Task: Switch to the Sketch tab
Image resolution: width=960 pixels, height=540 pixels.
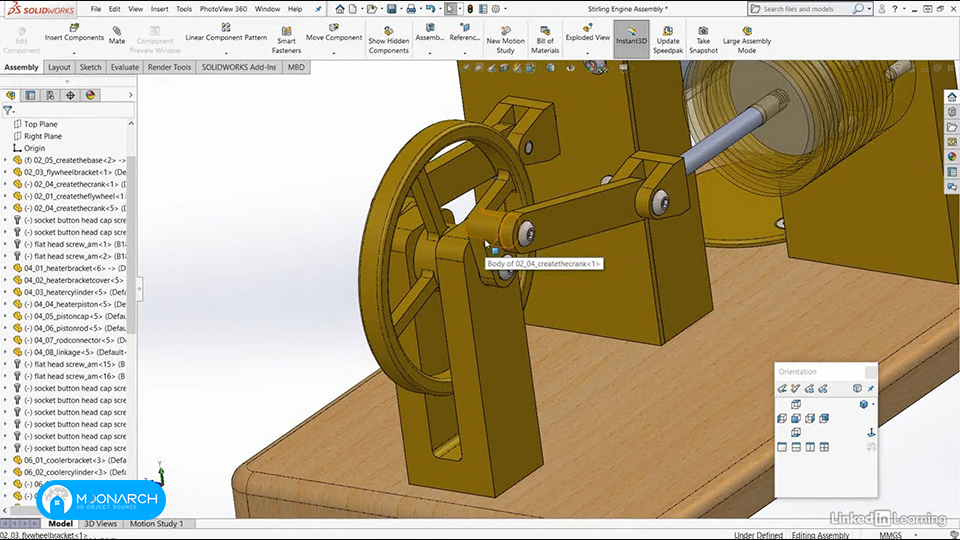Action: (91, 67)
